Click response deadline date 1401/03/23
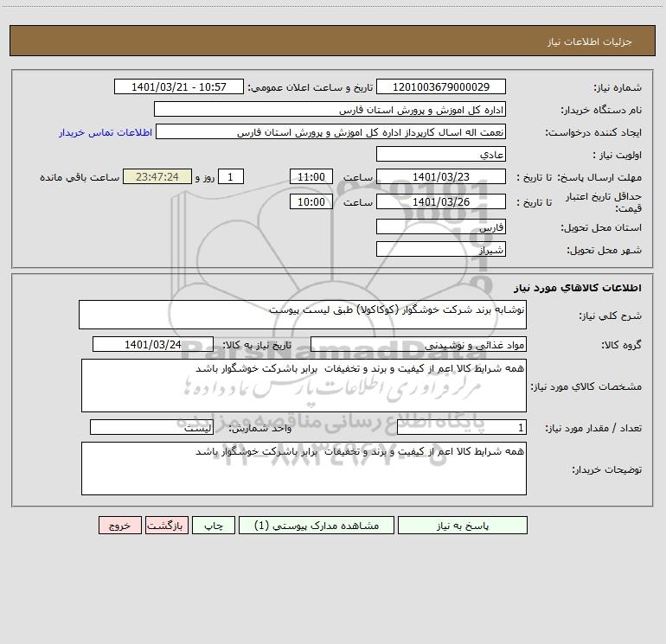The height and width of the screenshot is (644, 666). [441, 176]
